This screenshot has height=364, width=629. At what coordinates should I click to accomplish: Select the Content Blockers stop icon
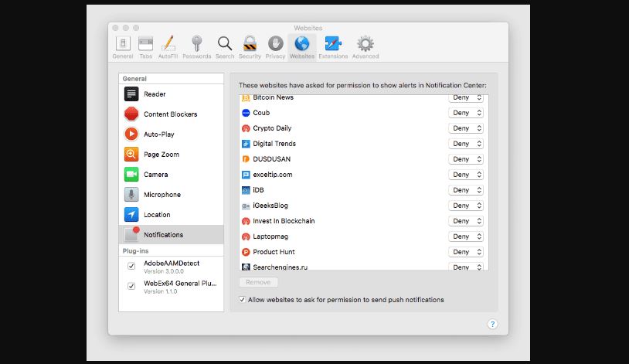point(131,114)
